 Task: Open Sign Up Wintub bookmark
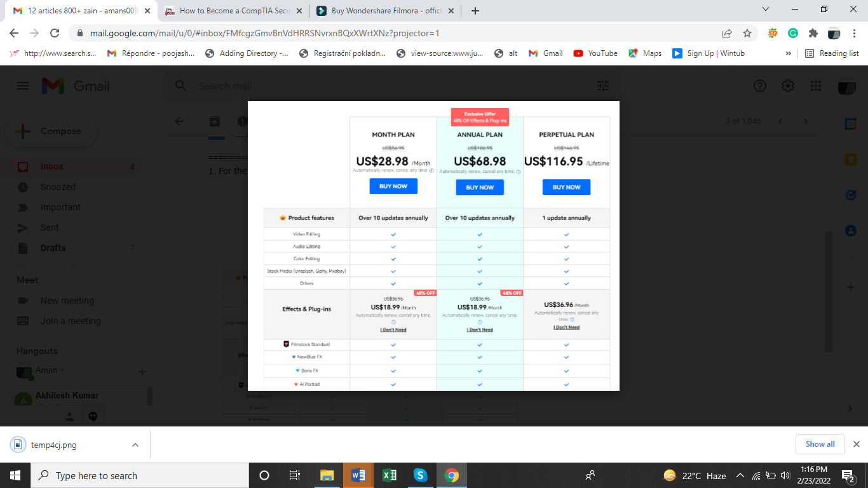(708, 53)
